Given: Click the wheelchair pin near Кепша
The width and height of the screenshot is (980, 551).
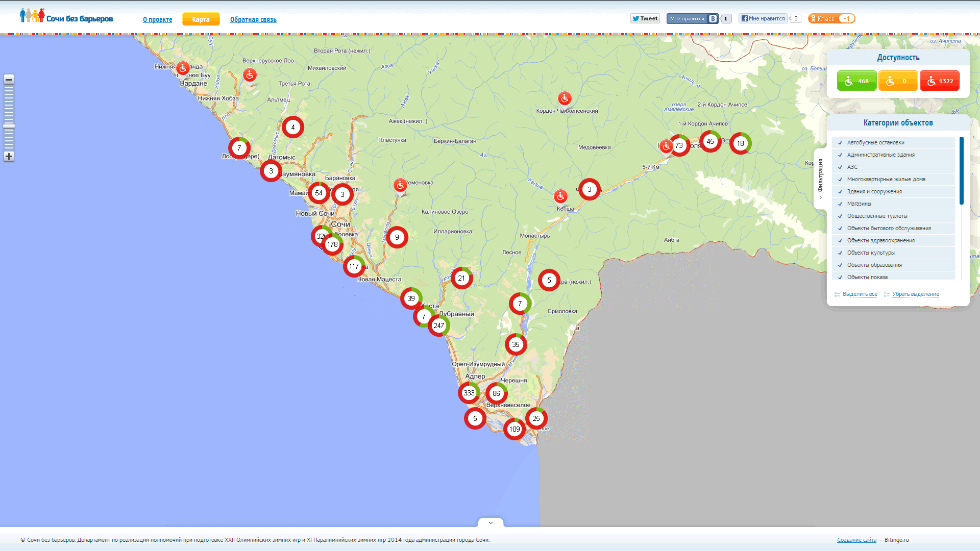Looking at the screenshot, I should (561, 196).
